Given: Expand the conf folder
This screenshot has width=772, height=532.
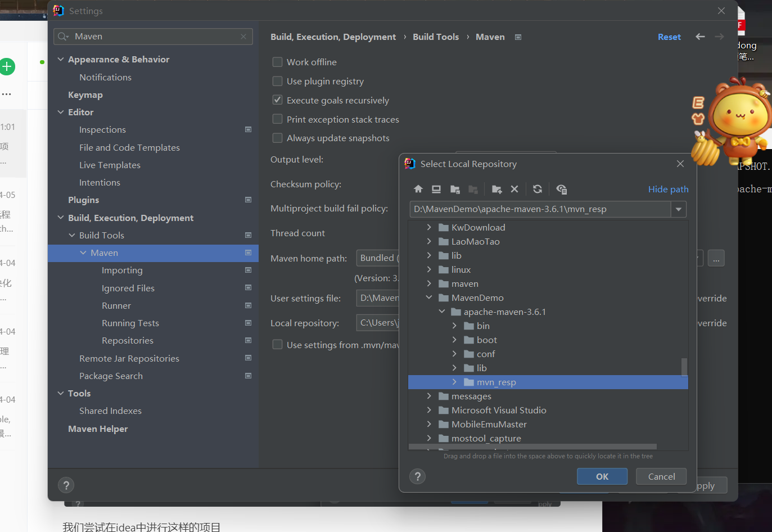Looking at the screenshot, I should 454,354.
